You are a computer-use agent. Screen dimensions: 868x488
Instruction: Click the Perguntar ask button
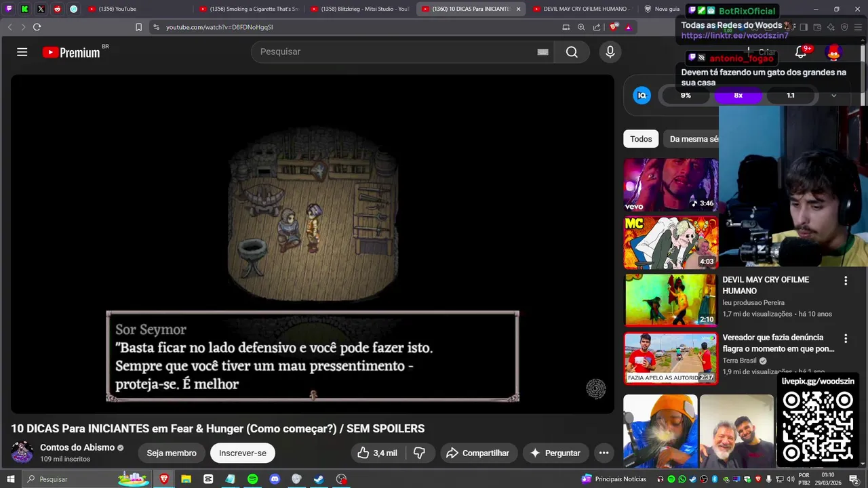[555, 453]
